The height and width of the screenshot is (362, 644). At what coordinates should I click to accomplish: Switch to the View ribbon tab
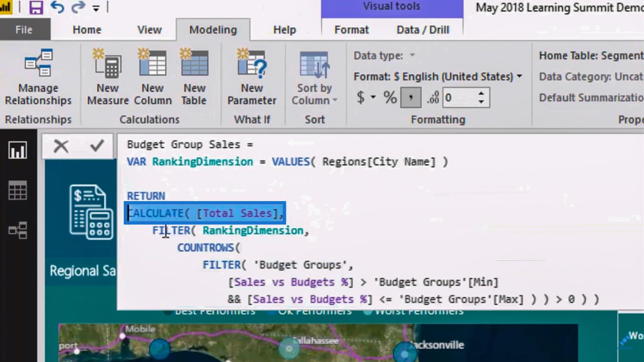(x=149, y=30)
